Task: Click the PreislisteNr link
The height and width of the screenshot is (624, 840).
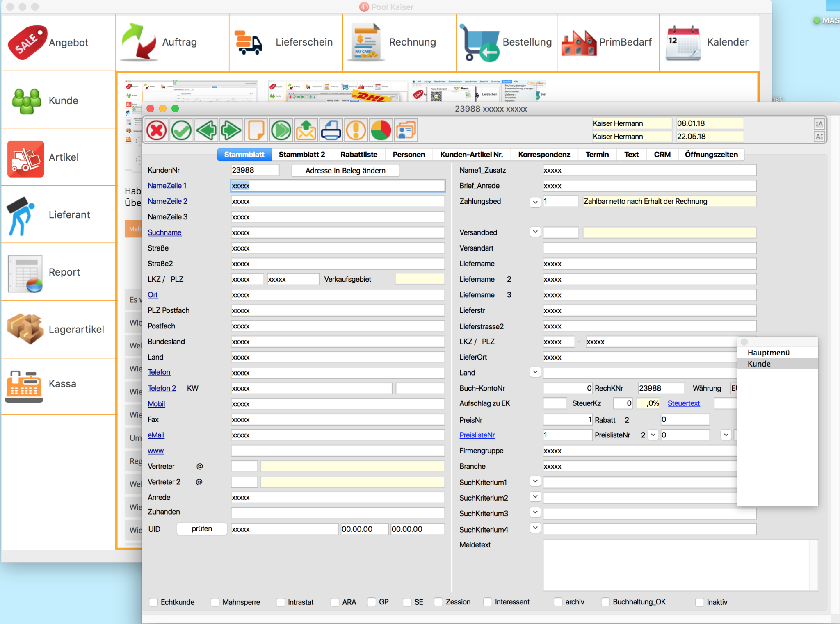Action: pyautogui.click(x=477, y=435)
